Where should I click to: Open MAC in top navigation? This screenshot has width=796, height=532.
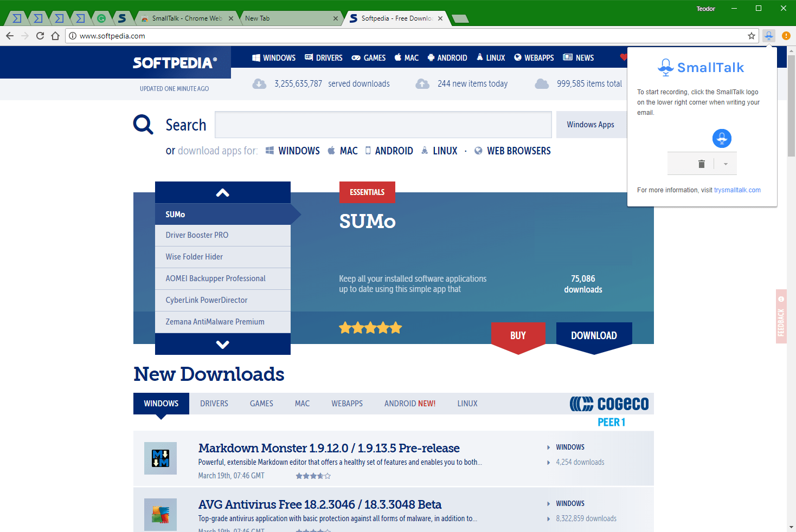coord(407,57)
